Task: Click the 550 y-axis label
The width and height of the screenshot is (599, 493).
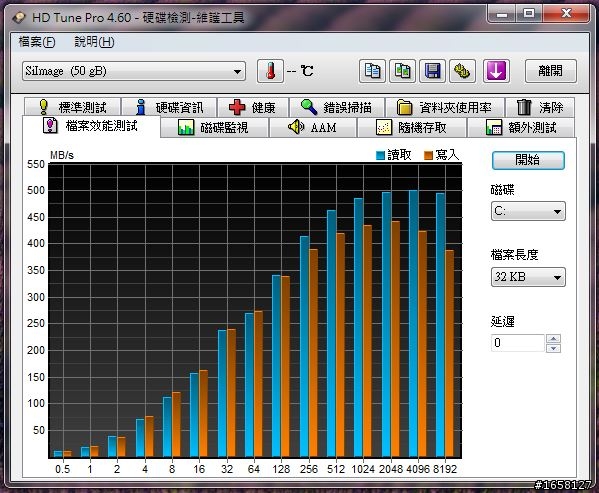Action: click(36, 164)
